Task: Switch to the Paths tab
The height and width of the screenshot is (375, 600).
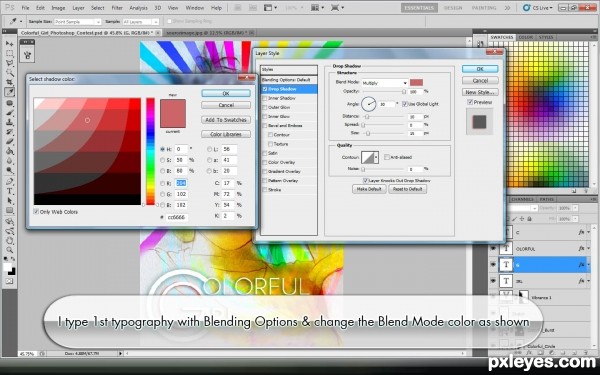Action: (x=546, y=199)
